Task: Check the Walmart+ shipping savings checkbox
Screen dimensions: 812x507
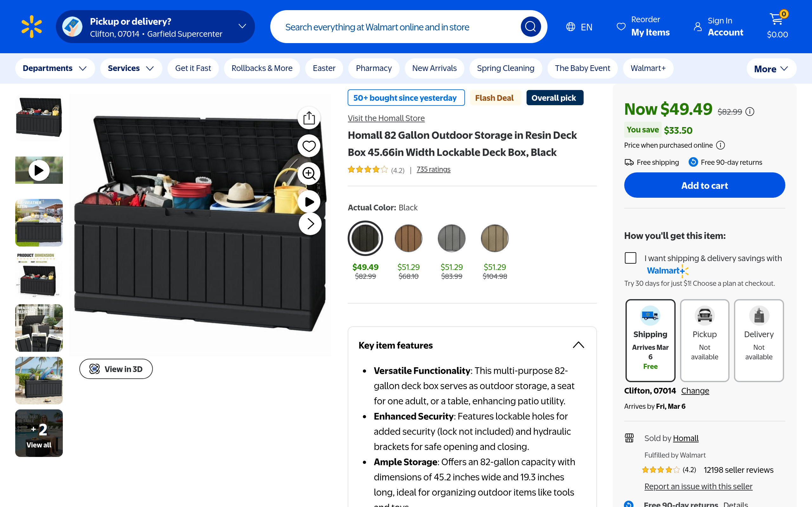Action: 631,258
